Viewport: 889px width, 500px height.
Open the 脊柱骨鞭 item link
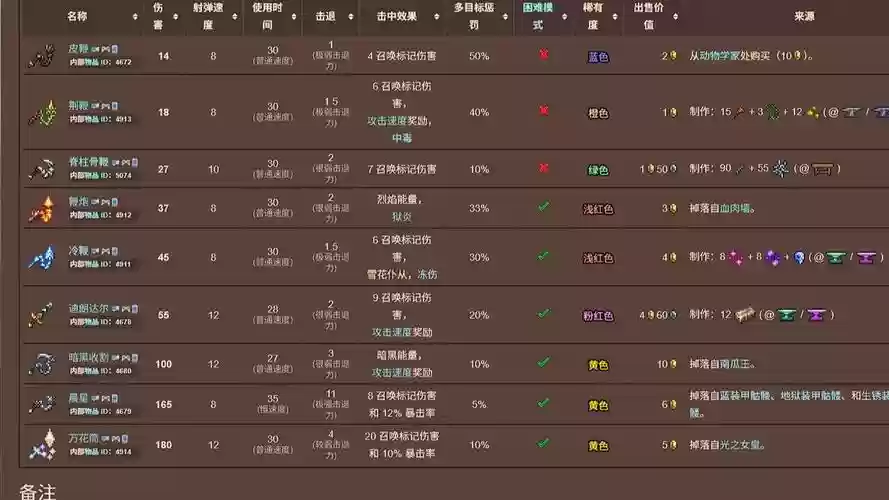[88, 162]
